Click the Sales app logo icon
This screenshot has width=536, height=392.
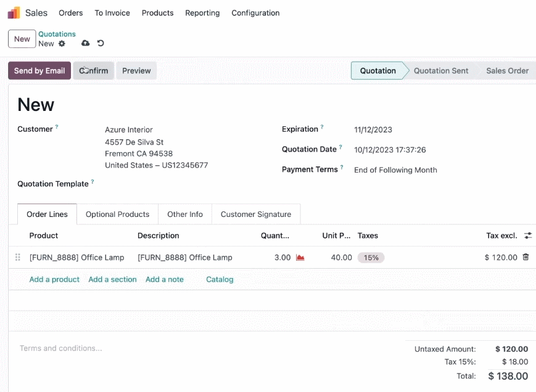point(14,13)
